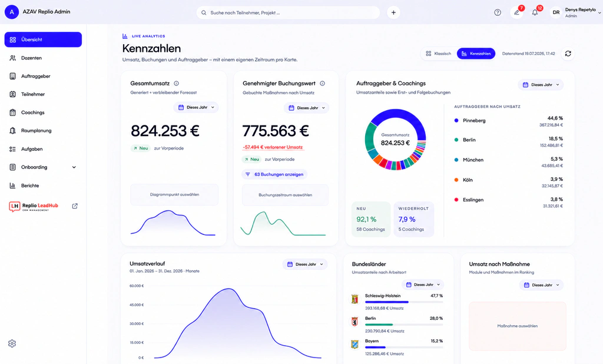Viewport: 603px width, 364px height.
Task: Click the Replio LeadHub LH logo
Action: (x=14, y=206)
